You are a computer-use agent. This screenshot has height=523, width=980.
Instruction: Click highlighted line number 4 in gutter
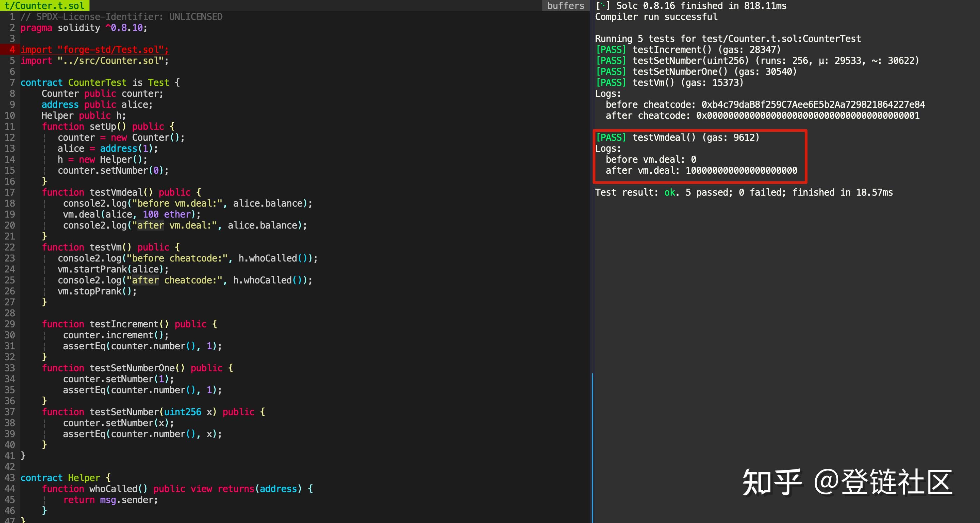pos(12,50)
